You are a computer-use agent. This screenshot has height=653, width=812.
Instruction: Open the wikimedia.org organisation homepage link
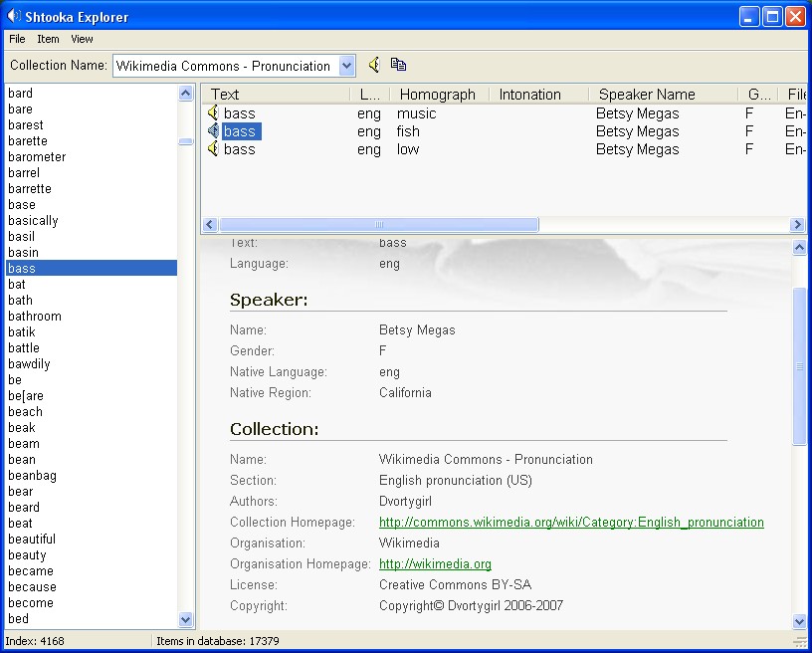tap(435, 564)
